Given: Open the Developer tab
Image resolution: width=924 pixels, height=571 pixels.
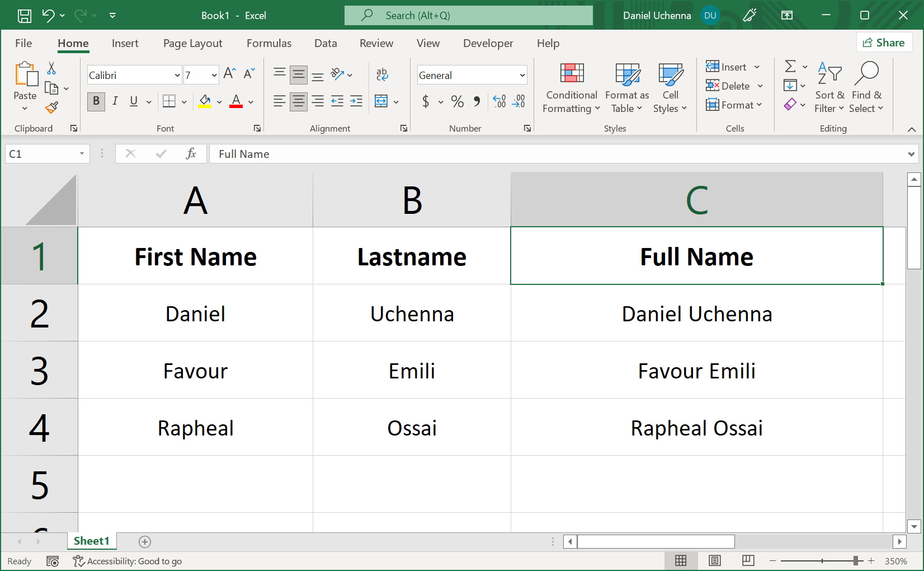Looking at the screenshot, I should [x=488, y=43].
